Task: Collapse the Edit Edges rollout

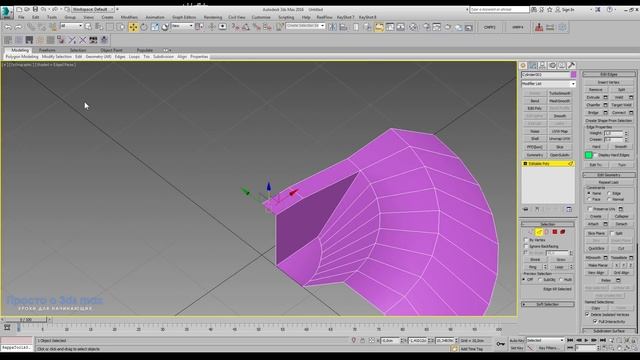Action: point(609,74)
